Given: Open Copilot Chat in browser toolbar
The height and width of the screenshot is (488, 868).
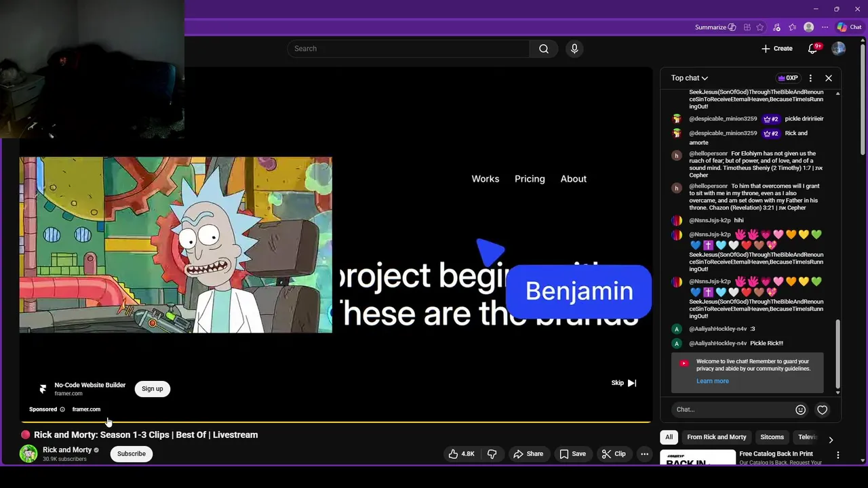Looking at the screenshot, I should coord(849,27).
